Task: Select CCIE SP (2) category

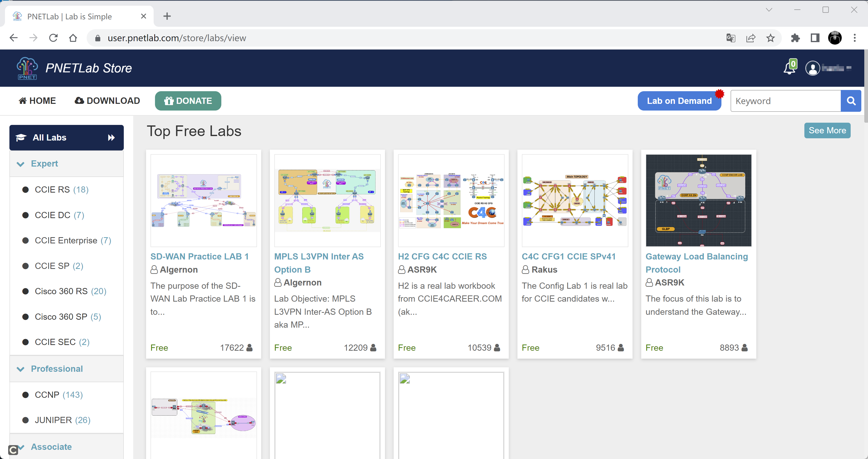Action: pos(59,266)
